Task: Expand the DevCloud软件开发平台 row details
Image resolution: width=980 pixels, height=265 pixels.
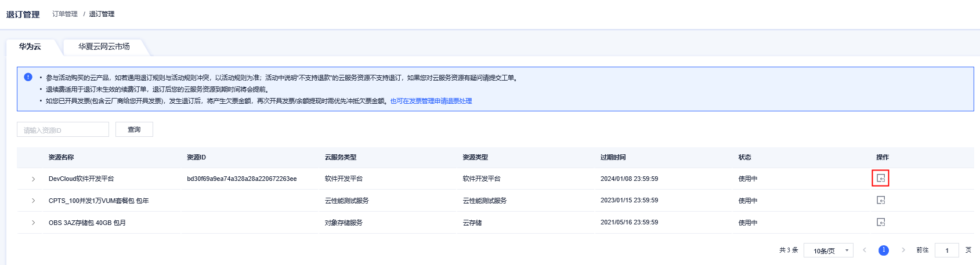Action: [x=33, y=179]
